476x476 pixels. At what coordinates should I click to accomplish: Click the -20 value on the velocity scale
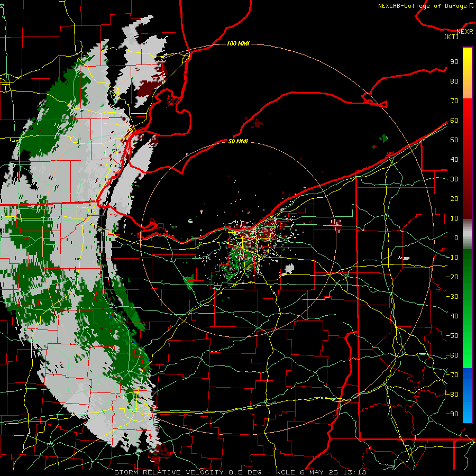[452, 277]
